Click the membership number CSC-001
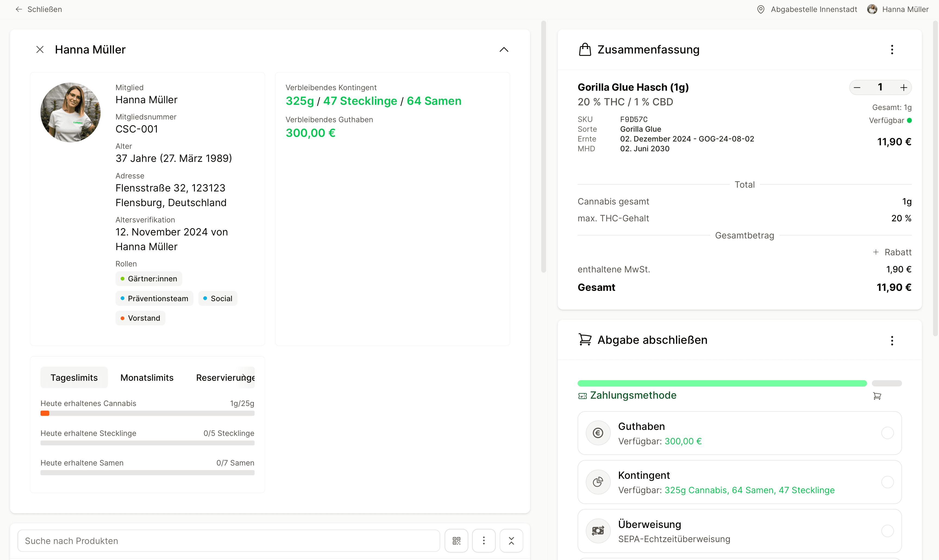 tap(137, 129)
